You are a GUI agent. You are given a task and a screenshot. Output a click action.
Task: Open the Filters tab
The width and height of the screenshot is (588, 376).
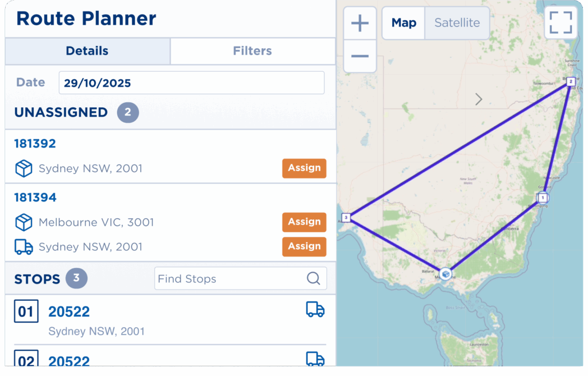pyautogui.click(x=252, y=51)
